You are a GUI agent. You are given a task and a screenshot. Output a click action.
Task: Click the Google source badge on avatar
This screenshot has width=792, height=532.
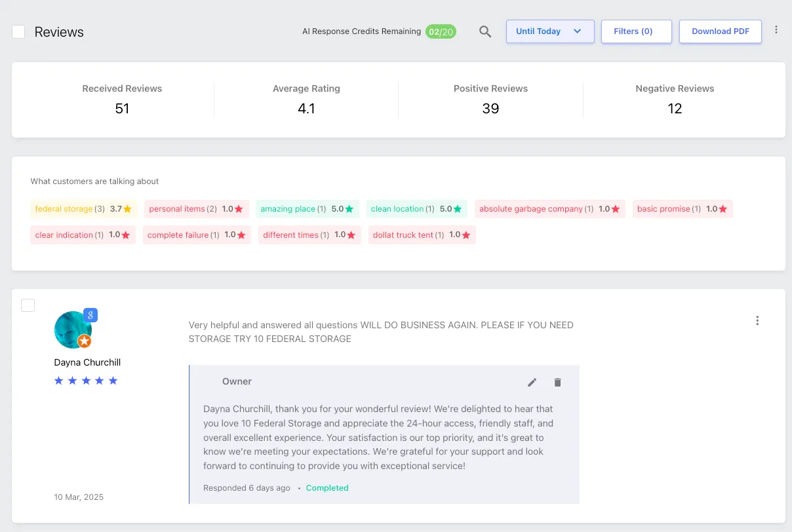pos(90,315)
